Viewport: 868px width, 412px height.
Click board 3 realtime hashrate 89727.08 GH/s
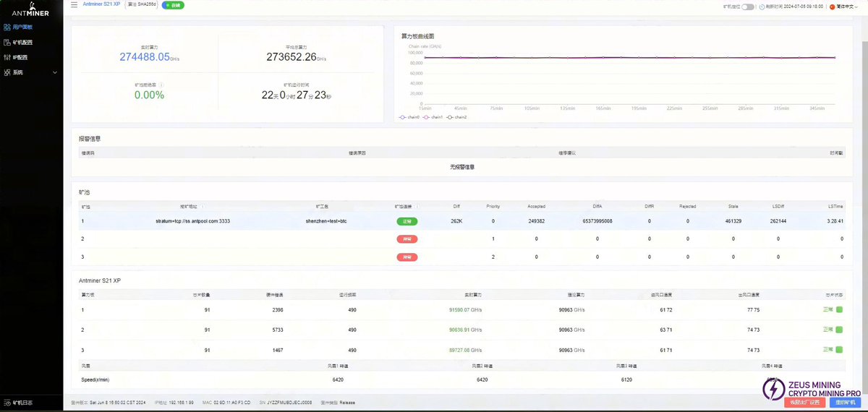point(465,351)
